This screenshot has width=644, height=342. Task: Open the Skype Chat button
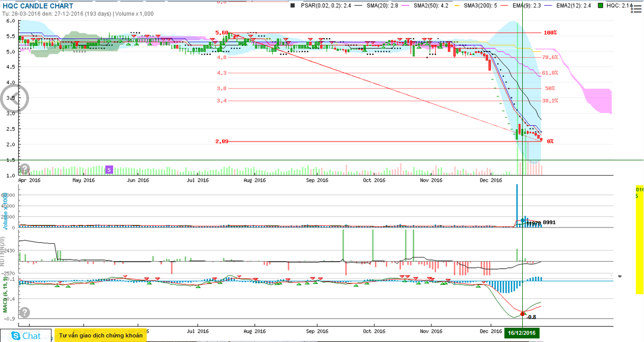coord(24,335)
